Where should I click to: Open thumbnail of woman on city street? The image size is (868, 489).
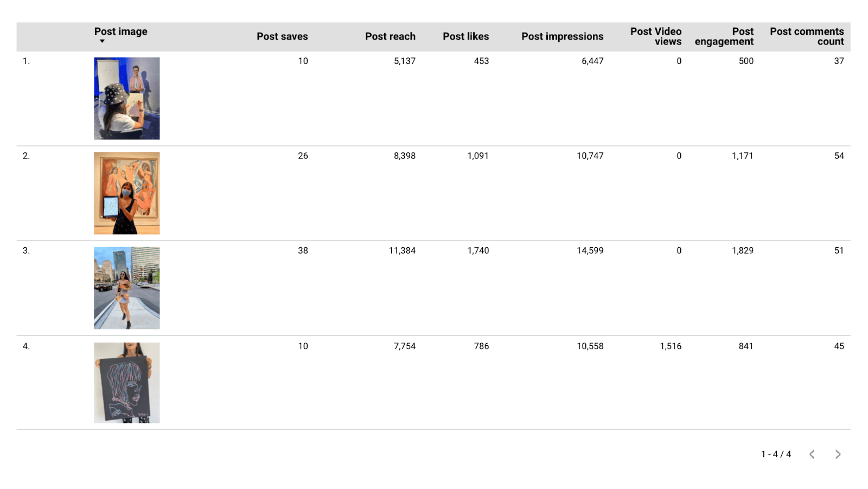pos(127,288)
